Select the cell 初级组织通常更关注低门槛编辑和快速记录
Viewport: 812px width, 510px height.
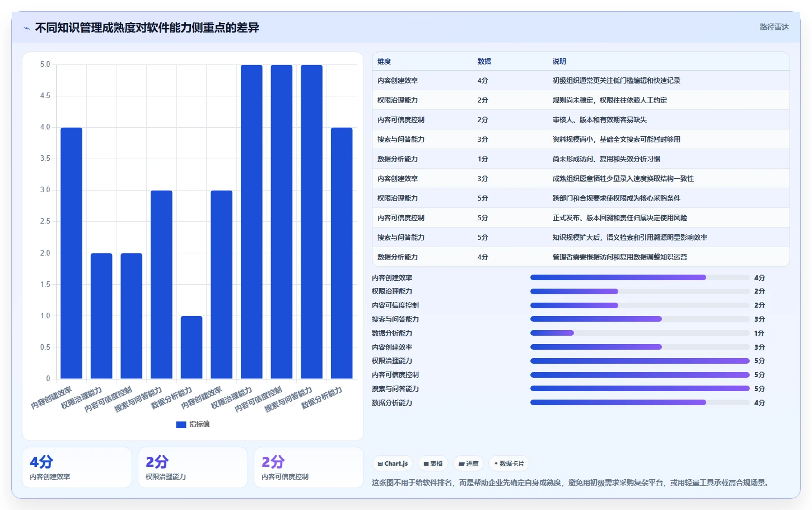coord(617,81)
